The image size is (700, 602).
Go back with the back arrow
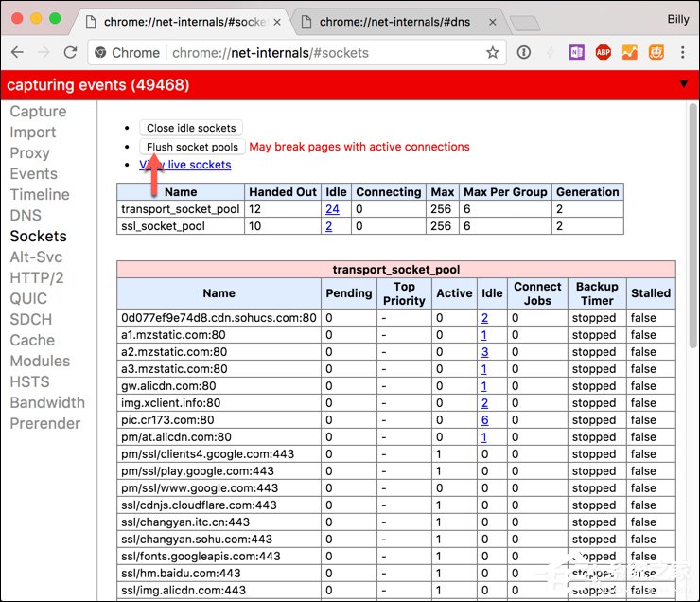(x=18, y=53)
